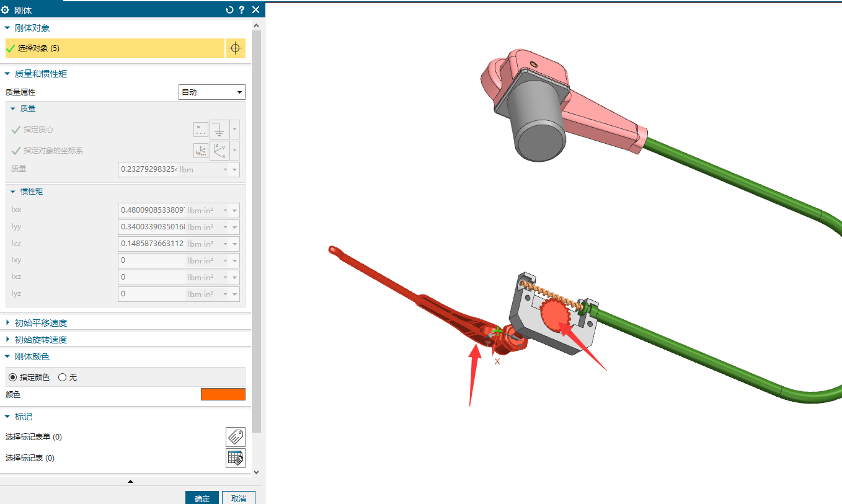Open the orange 颜色 swatch
This screenshot has width=842, height=504.
click(x=223, y=394)
